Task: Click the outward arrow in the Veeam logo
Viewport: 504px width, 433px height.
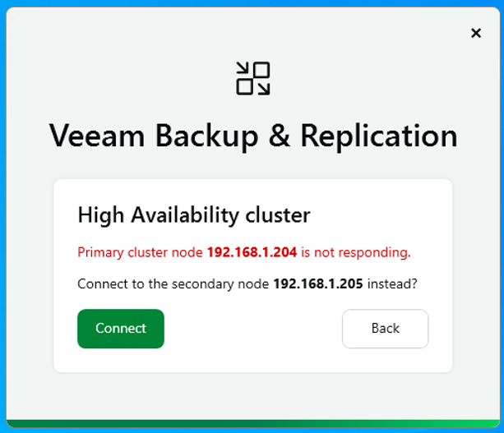Action: coord(264,89)
